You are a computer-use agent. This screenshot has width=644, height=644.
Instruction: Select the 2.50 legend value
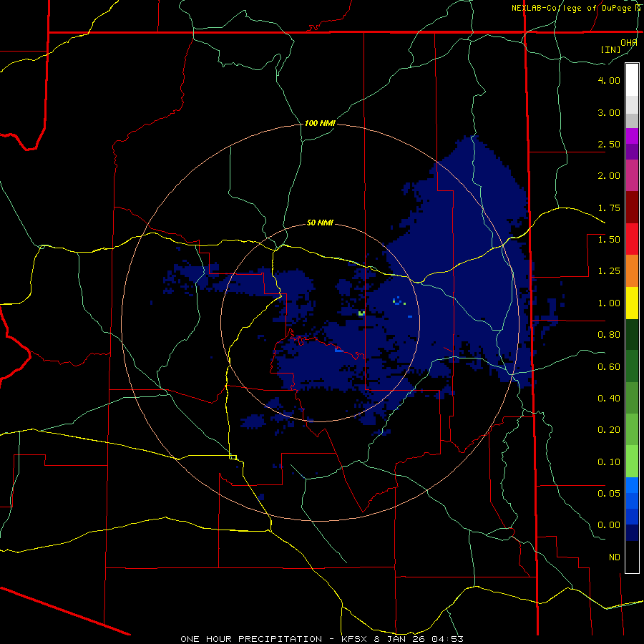tap(609, 144)
